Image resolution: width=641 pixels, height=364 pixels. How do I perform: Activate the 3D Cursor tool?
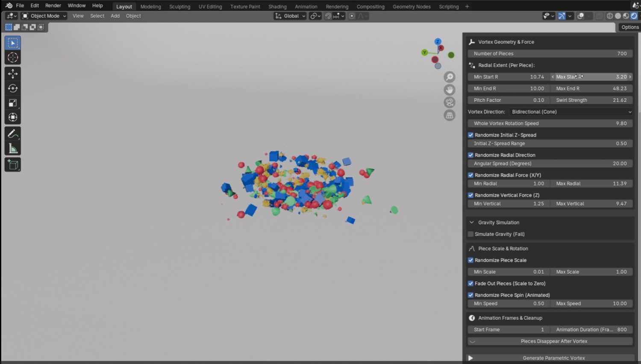click(13, 58)
